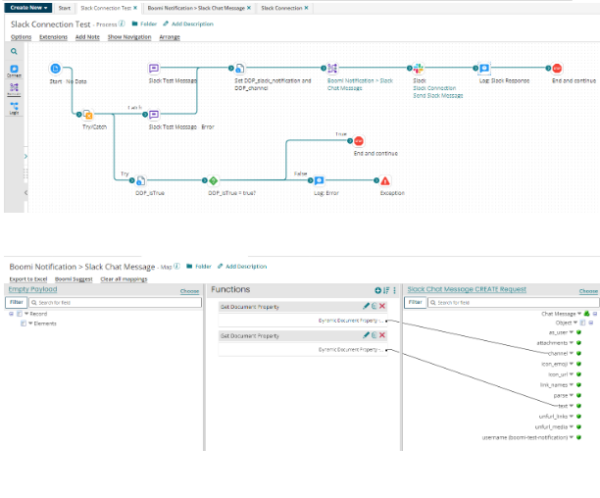Open the Slack Chat Message CREATE Request profile link
Screen dimensions: 600x498
pyautogui.click(x=466, y=289)
